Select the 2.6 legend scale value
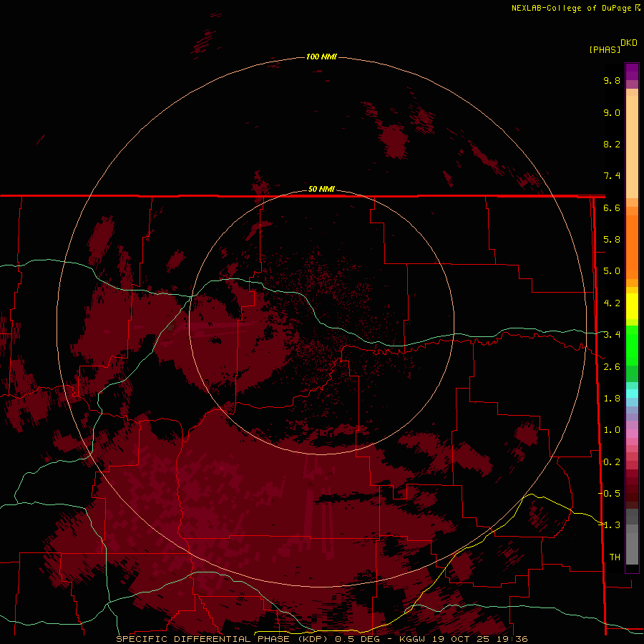 coord(612,367)
